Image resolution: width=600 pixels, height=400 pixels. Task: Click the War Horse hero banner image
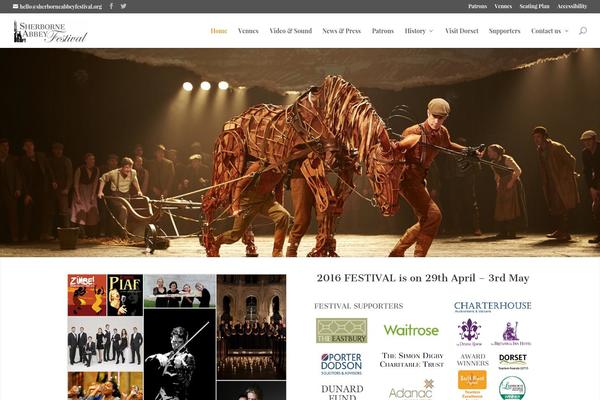[300, 152]
